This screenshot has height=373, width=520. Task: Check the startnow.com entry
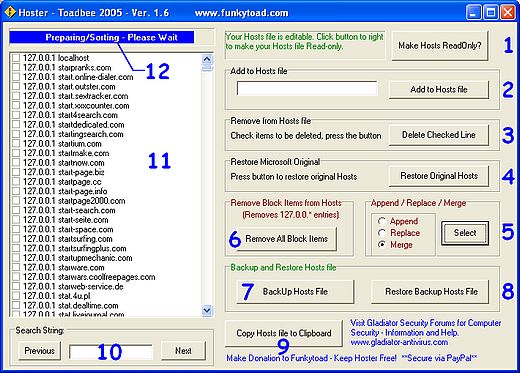pyautogui.click(x=16, y=163)
